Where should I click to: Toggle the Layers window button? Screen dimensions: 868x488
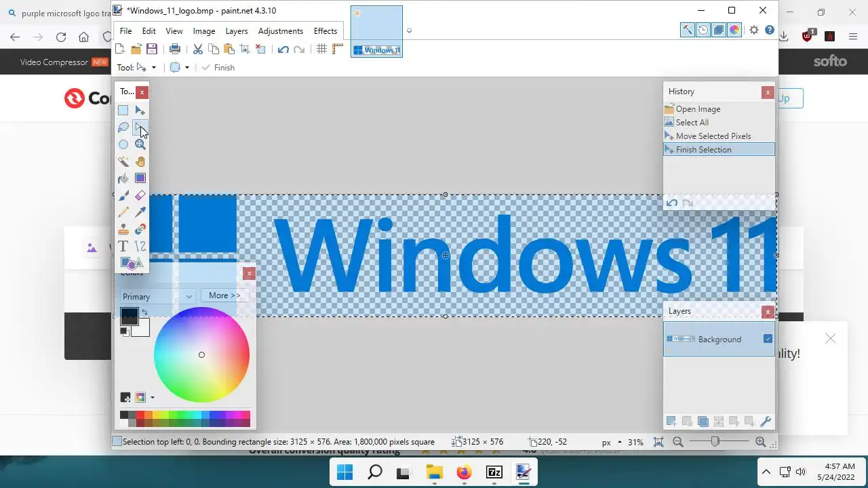tap(719, 30)
